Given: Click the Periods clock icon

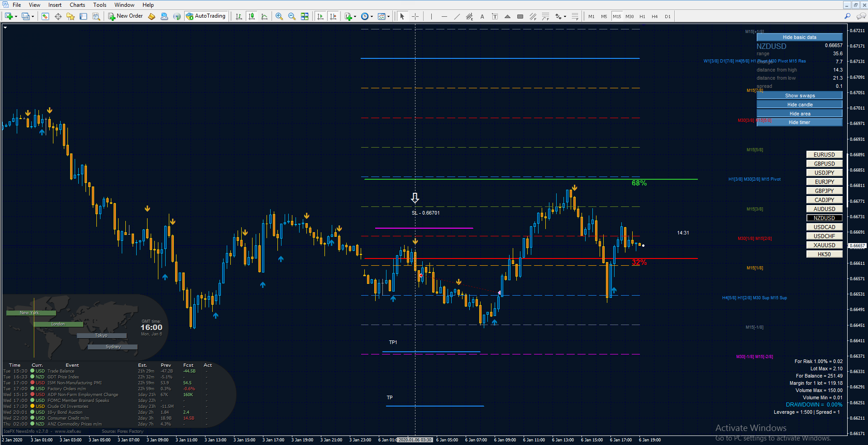Looking at the screenshot, I should 365,16.
